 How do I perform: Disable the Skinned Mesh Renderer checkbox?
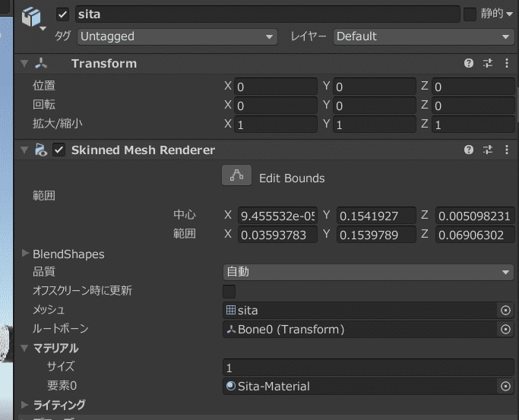(59, 150)
